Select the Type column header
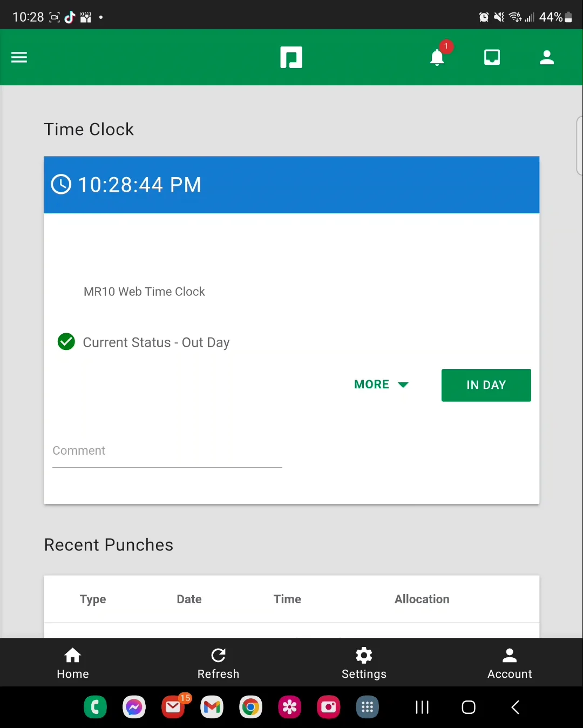This screenshot has height=728, width=583. click(x=93, y=599)
